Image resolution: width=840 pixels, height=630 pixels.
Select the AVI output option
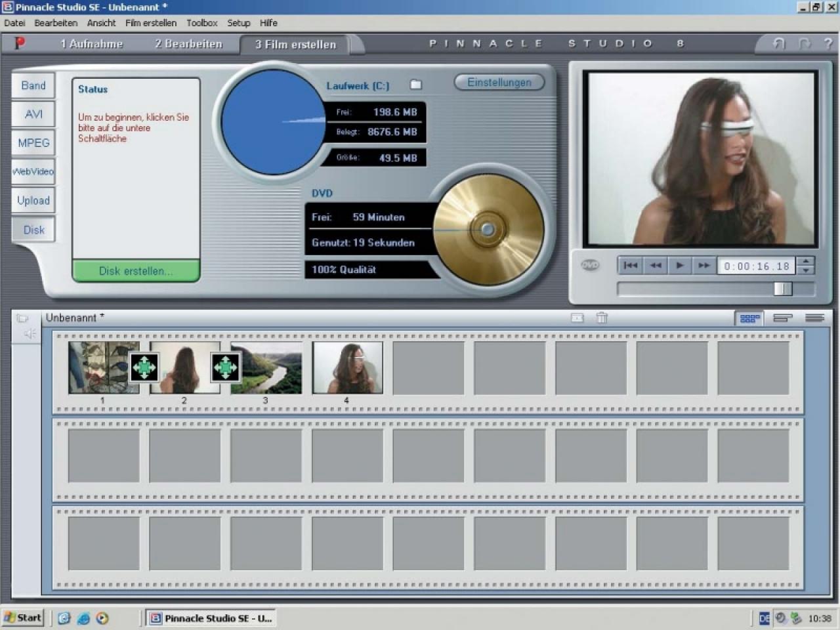(x=33, y=114)
